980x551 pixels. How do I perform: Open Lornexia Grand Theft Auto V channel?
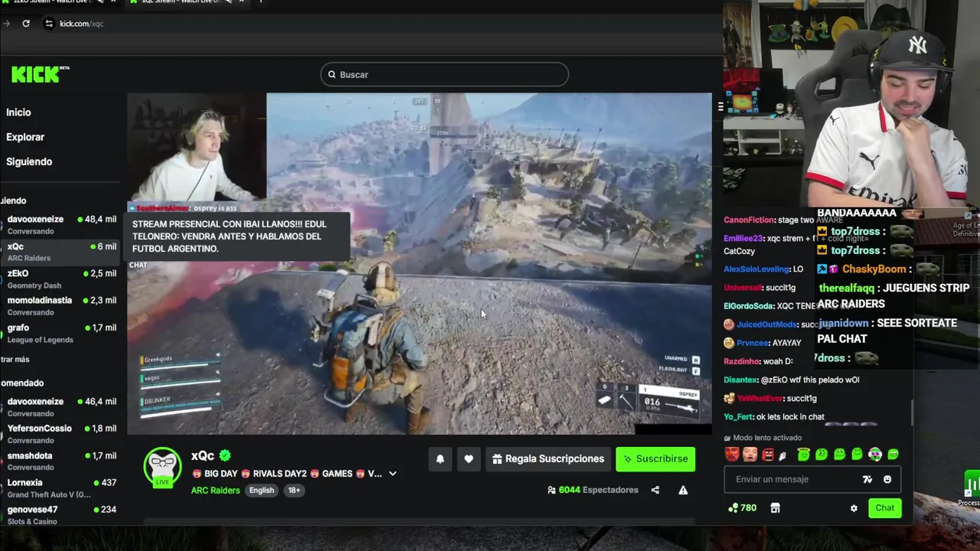pos(60,488)
